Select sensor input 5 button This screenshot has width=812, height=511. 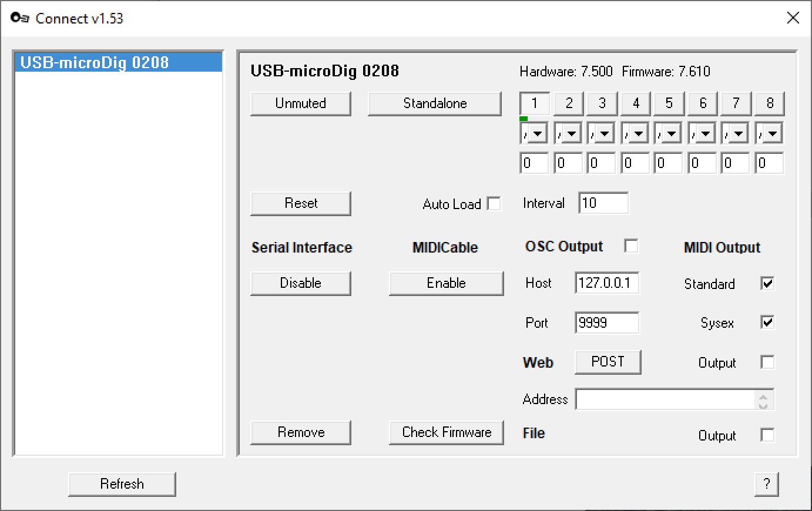(x=669, y=104)
